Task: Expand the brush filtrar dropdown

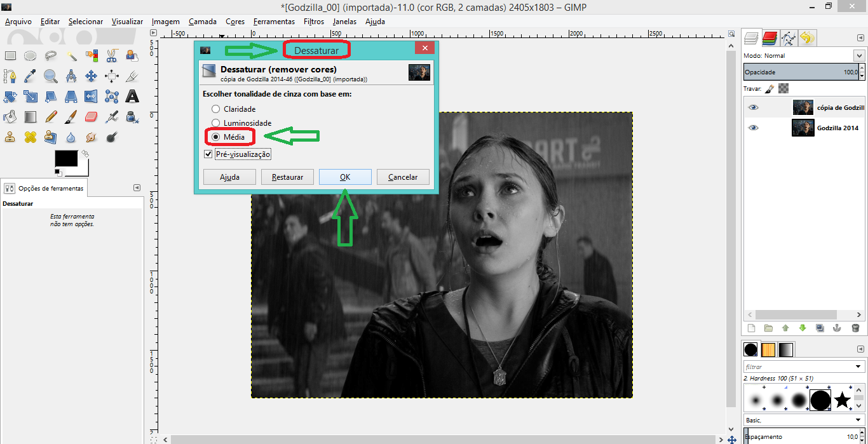Action: [x=859, y=367]
